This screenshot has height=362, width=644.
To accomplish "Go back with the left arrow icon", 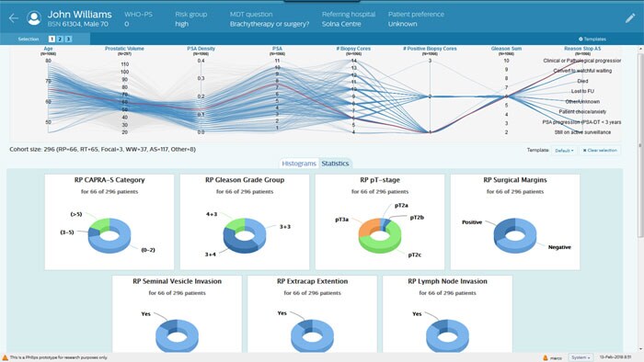I will [14, 18].
